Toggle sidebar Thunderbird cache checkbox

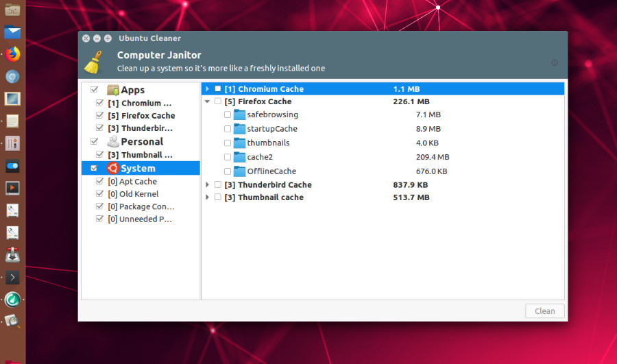pos(99,128)
